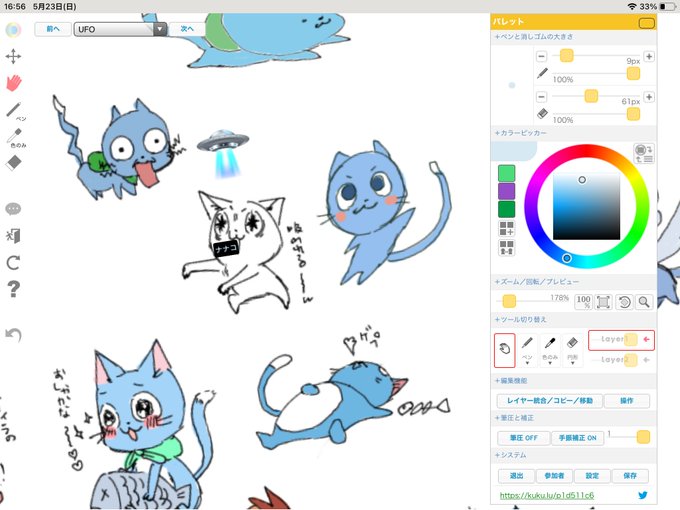Increase eraser size with plus button
This screenshot has width=680, height=510.
[x=649, y=96]
